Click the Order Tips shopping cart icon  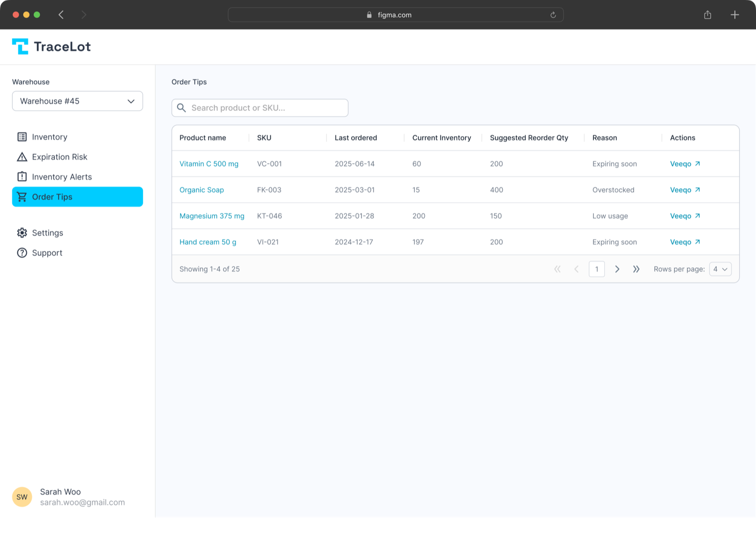click(22, 196)
